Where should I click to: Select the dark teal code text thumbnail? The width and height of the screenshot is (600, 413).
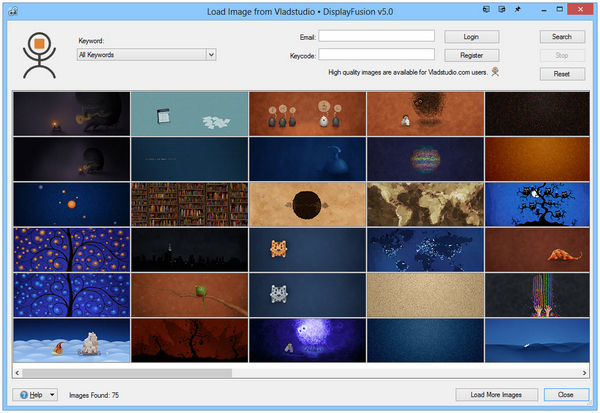[189, 159]
